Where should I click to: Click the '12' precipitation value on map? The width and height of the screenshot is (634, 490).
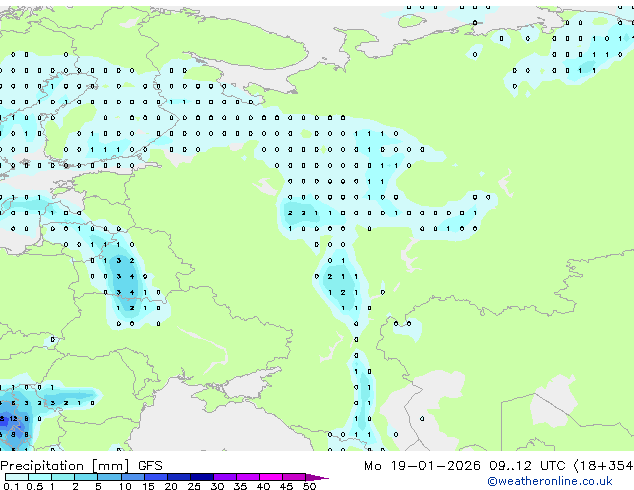pyautogui.click(x=13, y=419)
